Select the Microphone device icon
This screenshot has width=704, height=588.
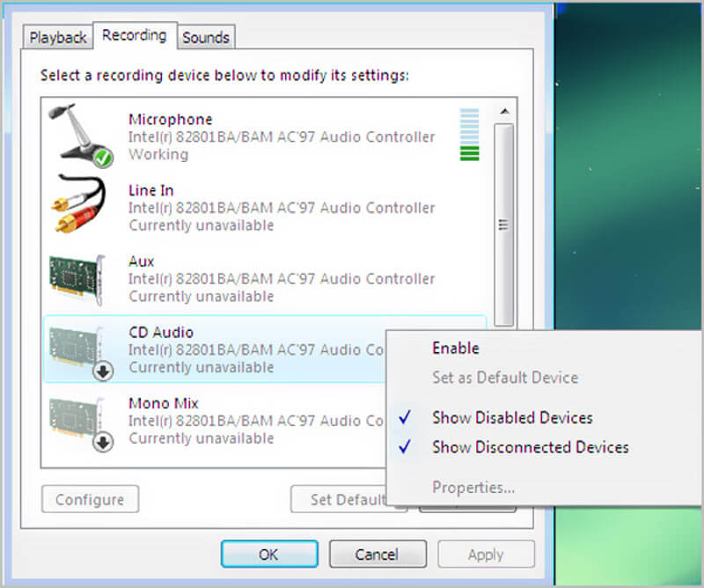point(79,132)
